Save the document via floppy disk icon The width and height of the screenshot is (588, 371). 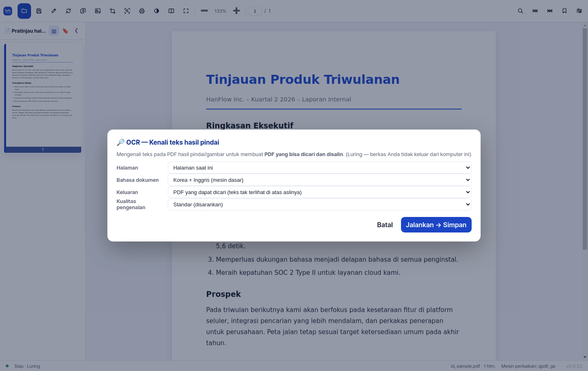point(39,11)
